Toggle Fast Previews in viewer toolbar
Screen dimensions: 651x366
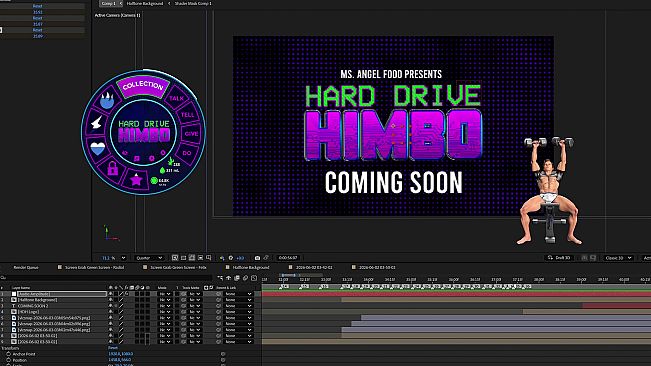pos(175,258)
